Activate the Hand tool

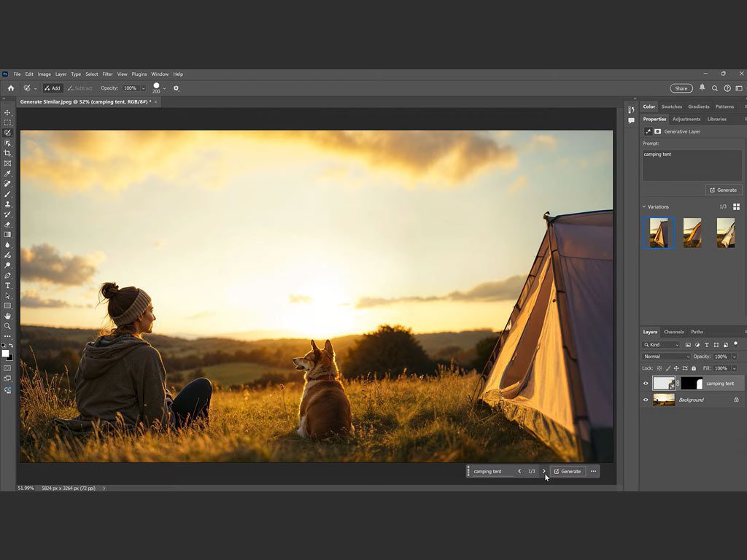tap(8, 316)
